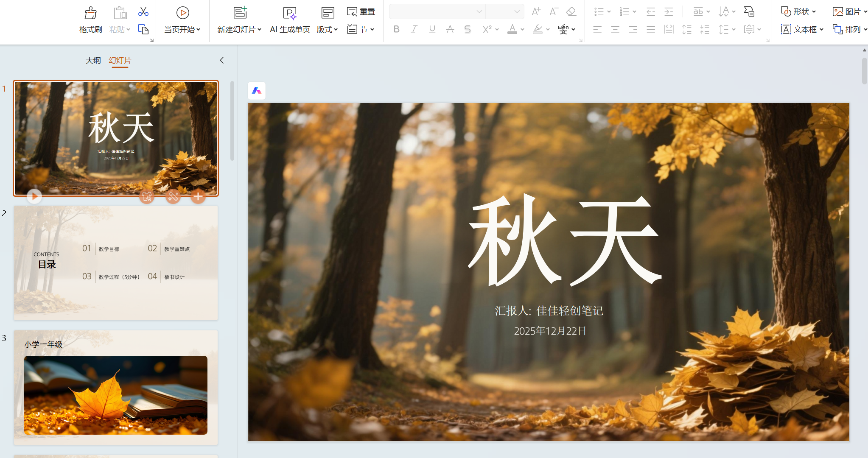The image size is (868, 458).
Task: Click the add slide plus icon under thumbnail 1
Action: 198,196
